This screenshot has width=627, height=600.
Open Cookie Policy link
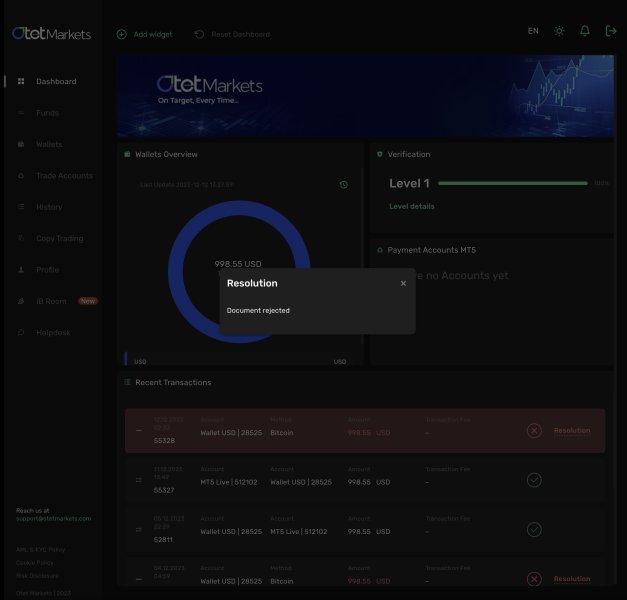34,562
